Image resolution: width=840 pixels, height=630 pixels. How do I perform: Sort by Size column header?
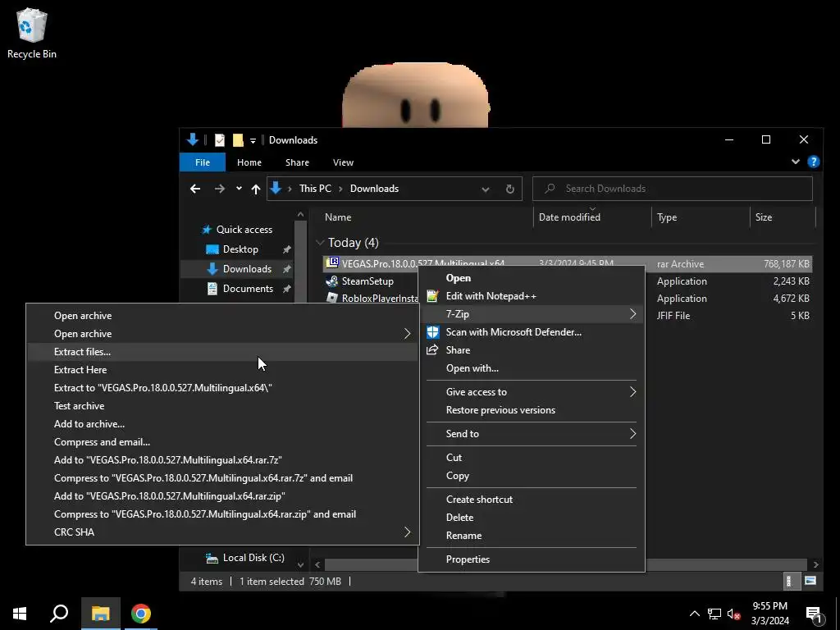pos(764,217)
